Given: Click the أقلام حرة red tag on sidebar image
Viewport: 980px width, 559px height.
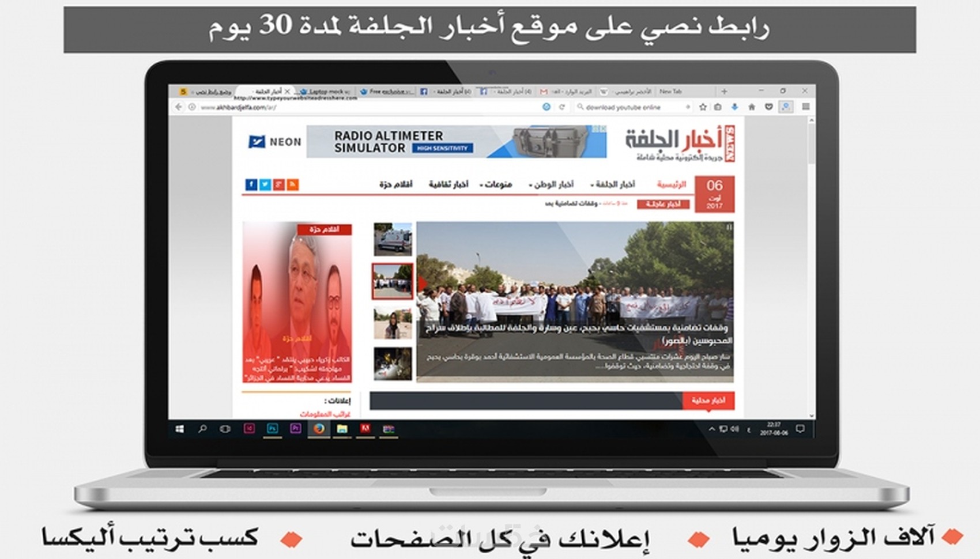Looking at the screenshot, I should tap(325, 229).
